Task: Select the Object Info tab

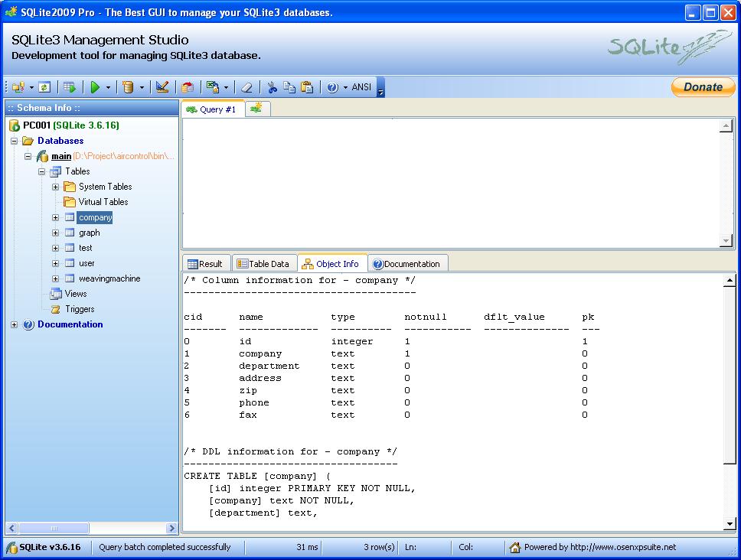Action: tap(331, 263)
